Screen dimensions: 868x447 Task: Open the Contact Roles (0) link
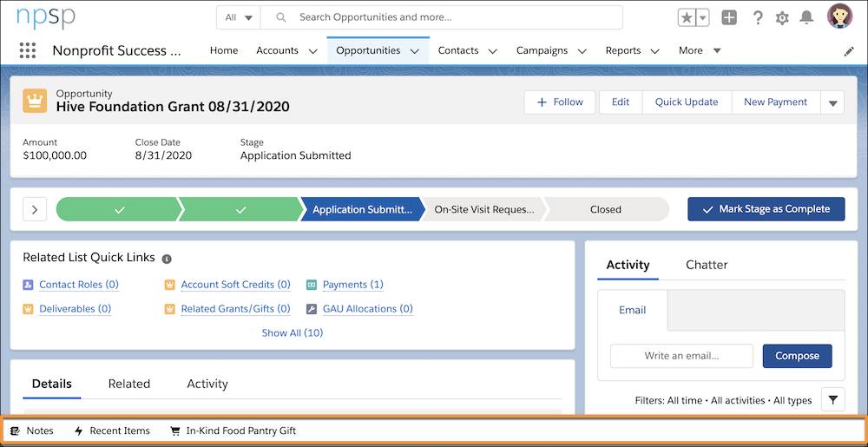coord(79,285)
